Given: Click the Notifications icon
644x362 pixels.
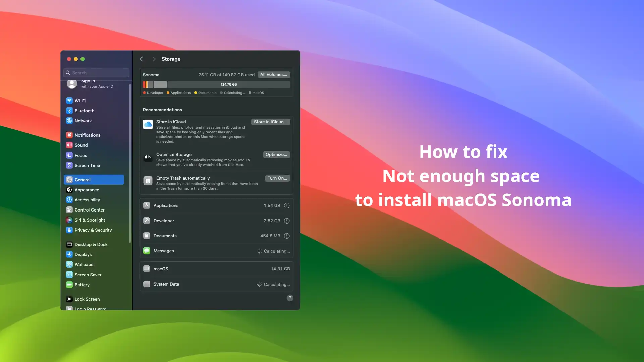Looking at the screenshot, I should point(69,135).
